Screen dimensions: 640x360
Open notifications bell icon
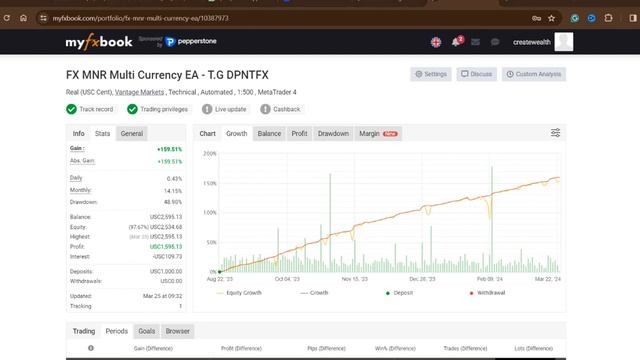pyautogui.click(x=456, y=42)
